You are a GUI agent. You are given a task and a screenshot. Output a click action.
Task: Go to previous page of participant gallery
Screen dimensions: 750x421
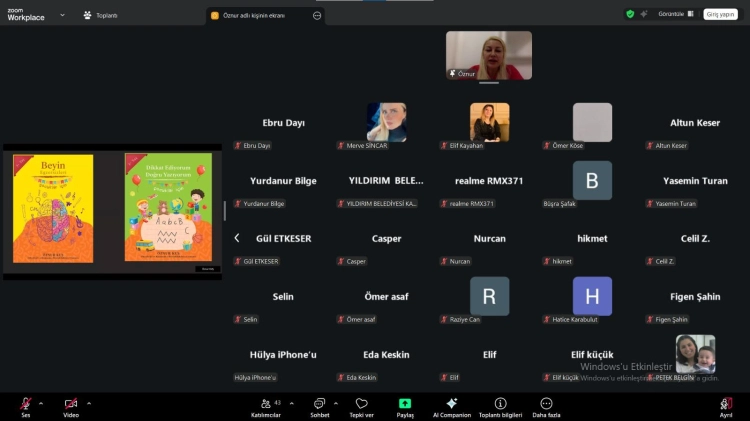(x=237, y=238)
